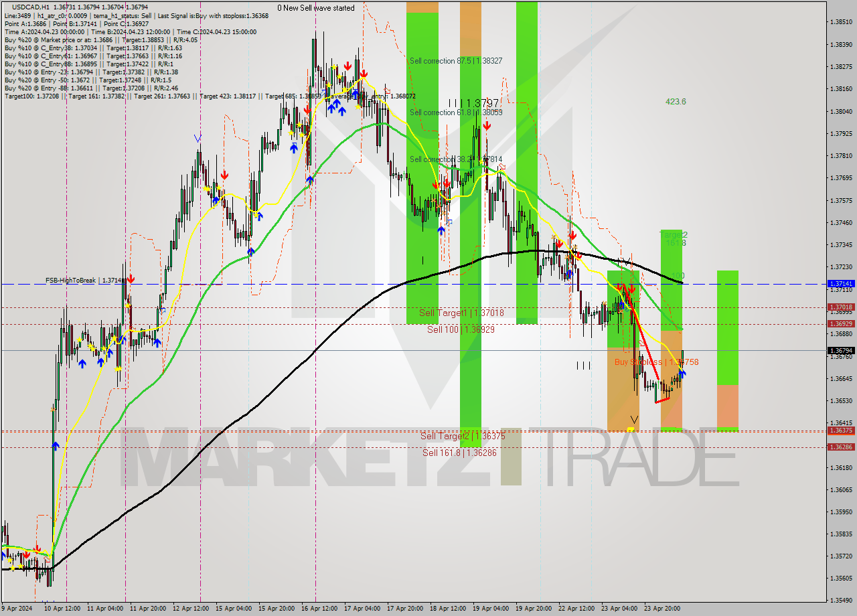857x616 pixels.
Task: Click the 1.35720 price scale value
Action: point(840,556)
